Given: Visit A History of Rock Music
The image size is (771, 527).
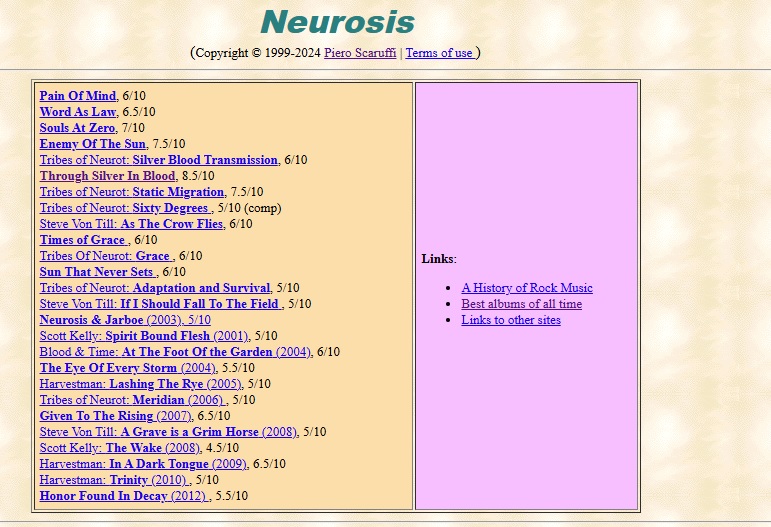Looking at the screenshot, I should point(526,288).
